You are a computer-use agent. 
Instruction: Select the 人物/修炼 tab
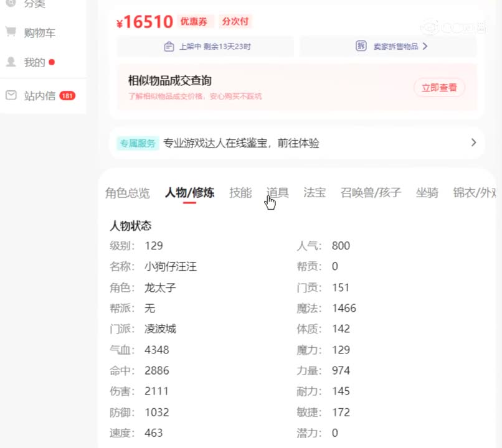click(x=189, y=193)
